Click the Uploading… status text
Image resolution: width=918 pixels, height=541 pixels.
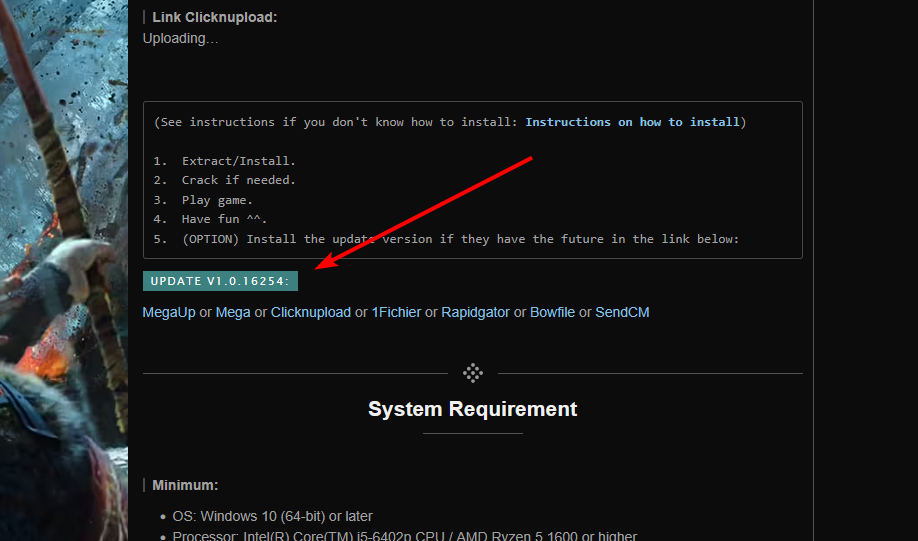click(x=180, y=38)
